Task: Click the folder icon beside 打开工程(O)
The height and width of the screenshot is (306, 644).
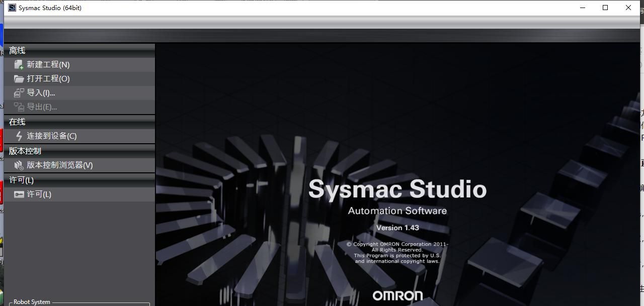Action: [19, 79]
